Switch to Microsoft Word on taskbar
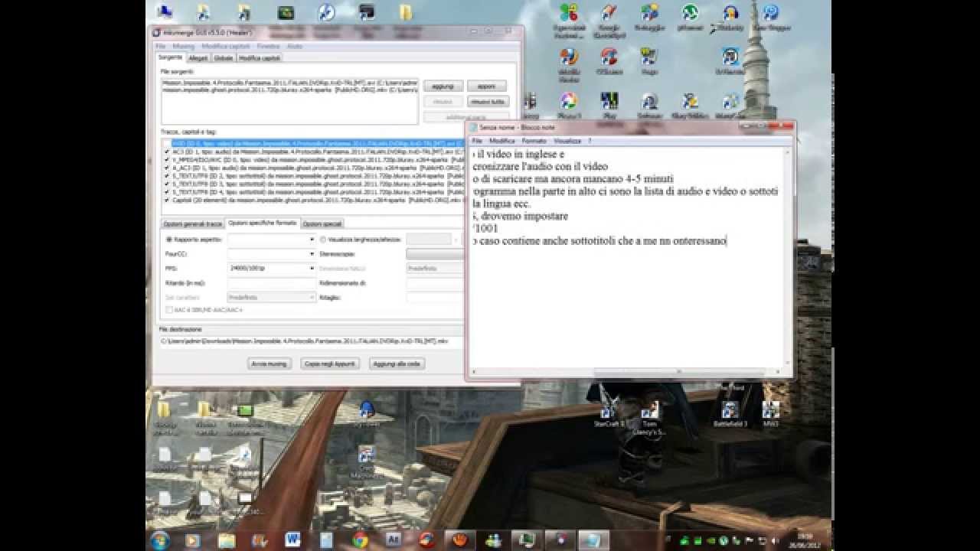 [x=292, y=540]
